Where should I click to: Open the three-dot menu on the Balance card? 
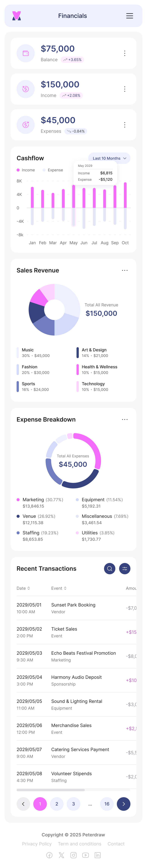coord(125,53)
